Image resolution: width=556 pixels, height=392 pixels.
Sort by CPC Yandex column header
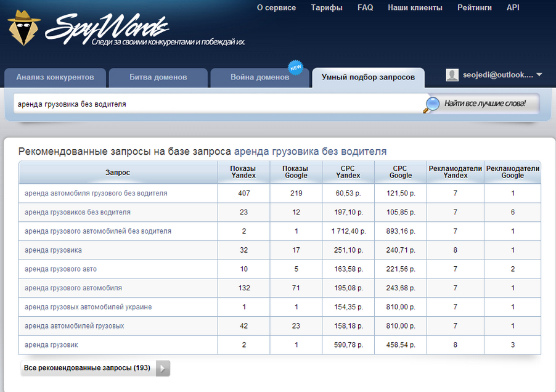[348, 172]
